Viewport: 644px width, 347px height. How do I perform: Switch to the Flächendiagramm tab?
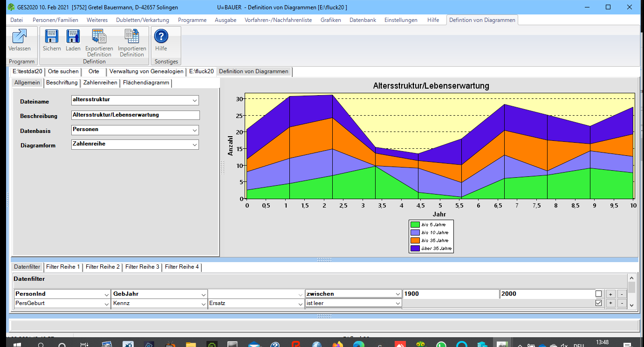pos(146,83)
